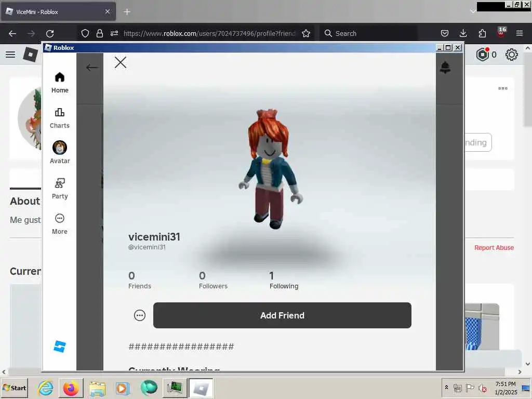
Task: Click the site security padlock icon
Action: (99, 33)
